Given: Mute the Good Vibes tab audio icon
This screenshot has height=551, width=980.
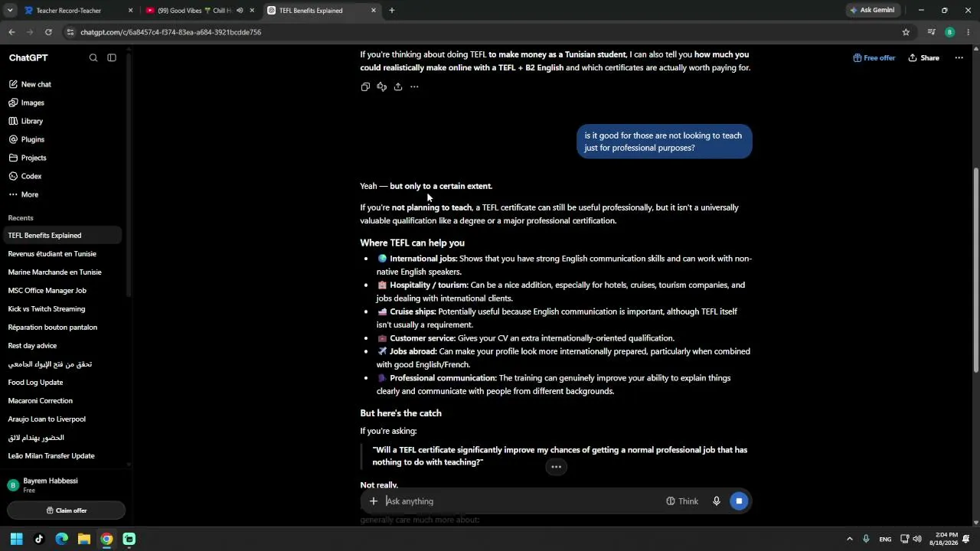Looking at the screenshot, I should click(x=240, y=11).
